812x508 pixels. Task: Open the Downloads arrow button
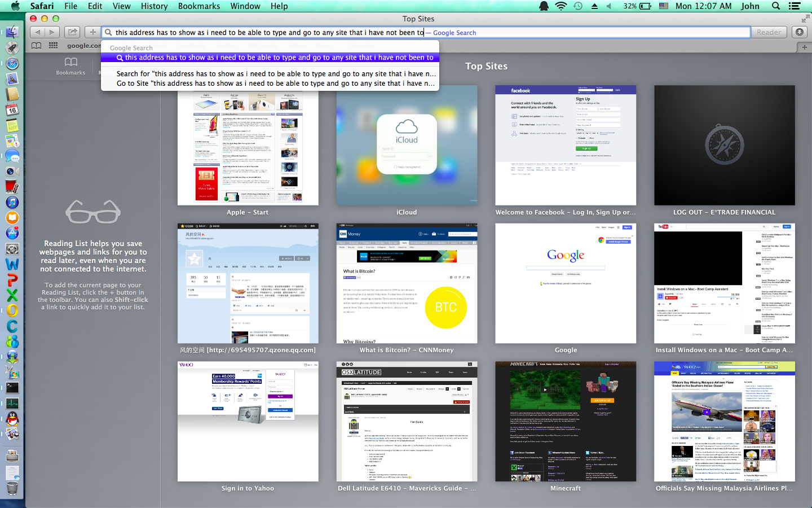pos(800,32)
